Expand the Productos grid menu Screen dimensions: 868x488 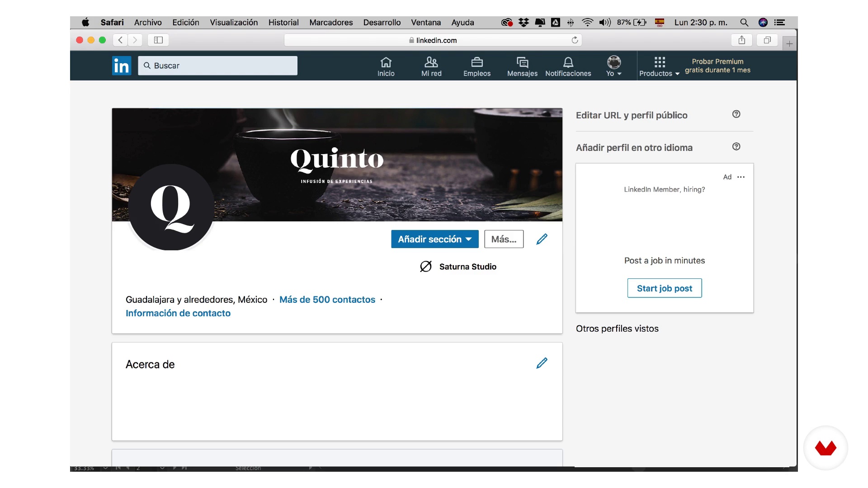pos(660,66)
